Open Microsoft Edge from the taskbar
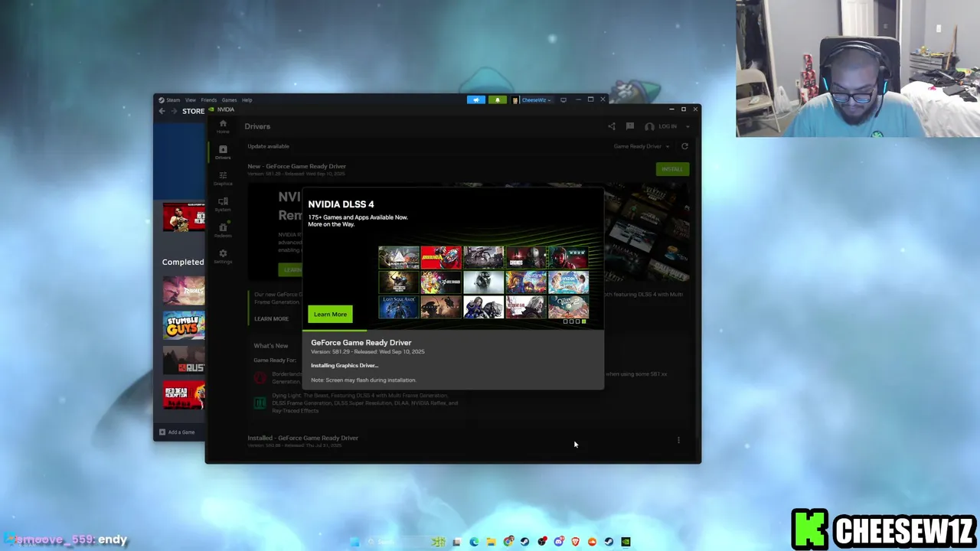The image size is (980, 551). [474, 542]
